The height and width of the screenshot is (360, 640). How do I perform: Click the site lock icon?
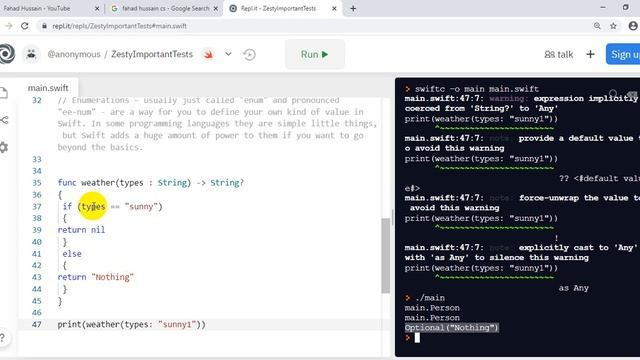tap(44, 26)
